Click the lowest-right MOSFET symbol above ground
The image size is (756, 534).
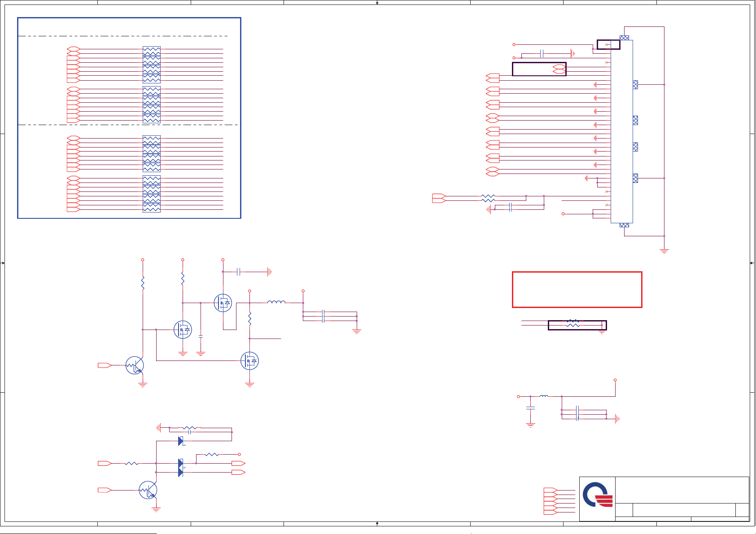point(249,361)
